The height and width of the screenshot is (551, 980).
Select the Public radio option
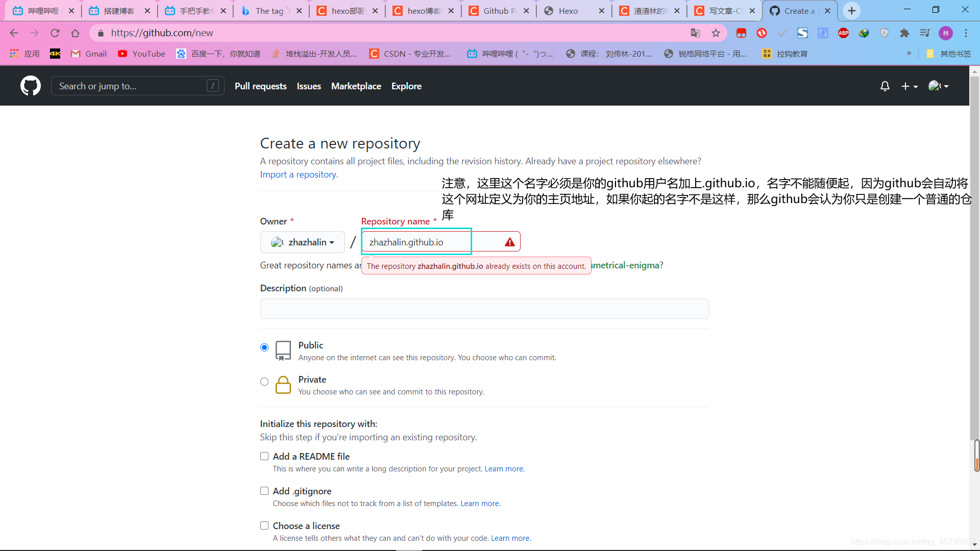tap(264, 347)
